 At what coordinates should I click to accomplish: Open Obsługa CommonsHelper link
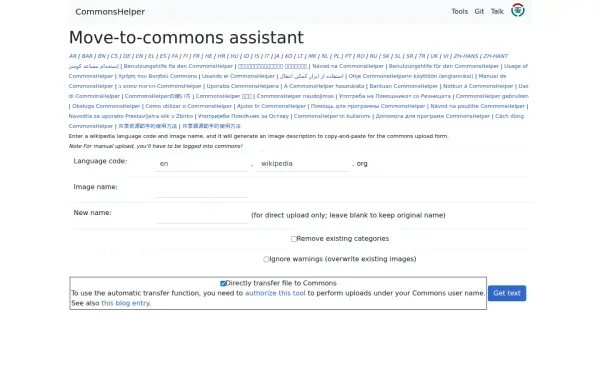tap(106, 106)
